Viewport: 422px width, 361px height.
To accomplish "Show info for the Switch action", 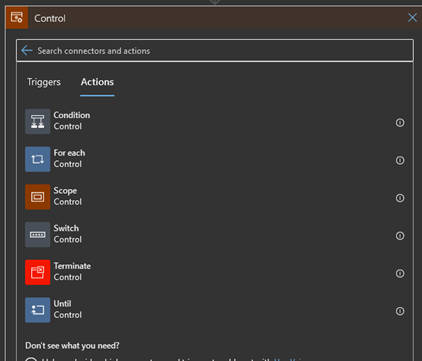I will click(x=400, y=236).
